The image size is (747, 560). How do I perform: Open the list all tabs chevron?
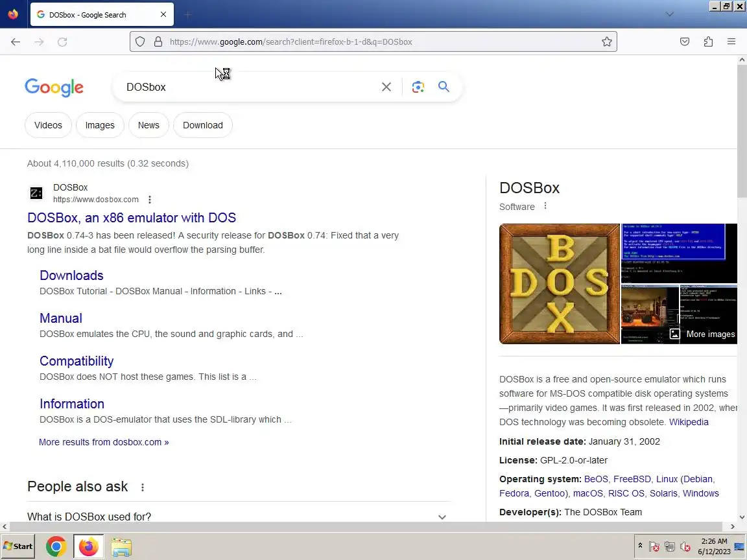[x=669, y=14]
